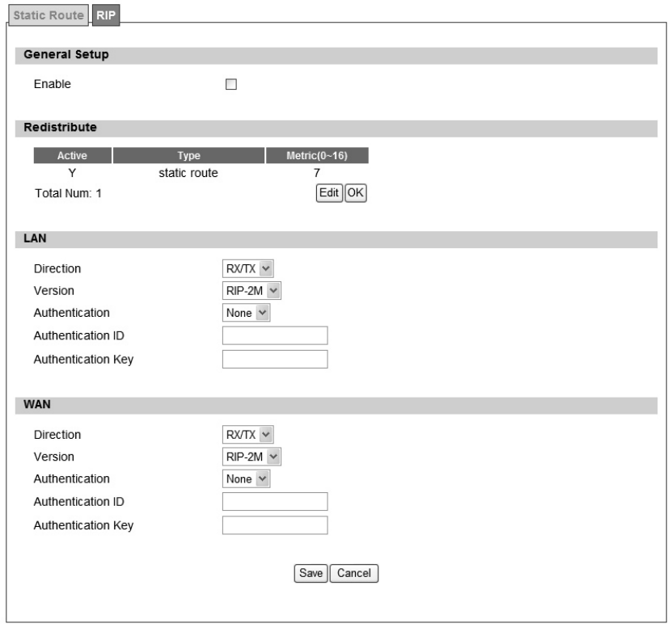
Task: Click the Cancel button
Action: click(354, 573)
